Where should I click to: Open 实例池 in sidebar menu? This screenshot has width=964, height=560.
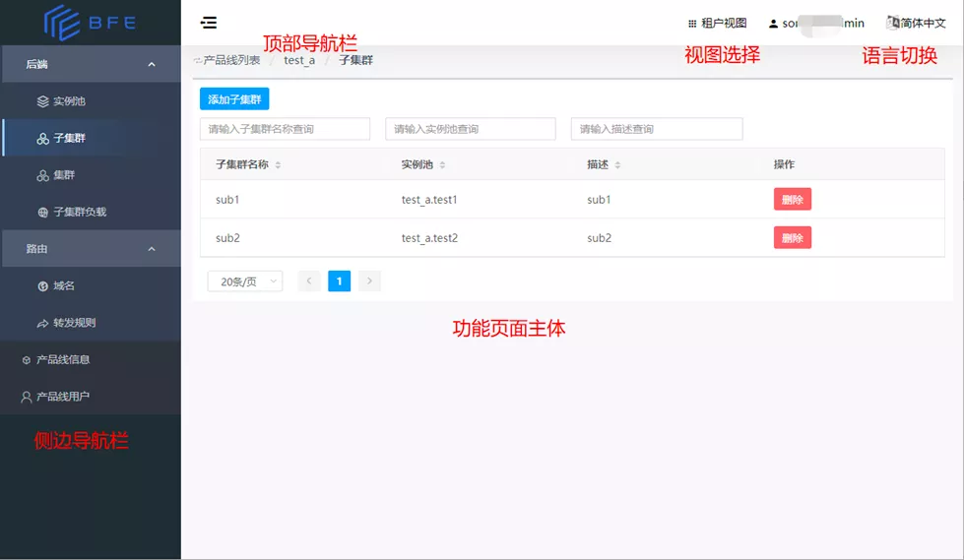[91, 100]
